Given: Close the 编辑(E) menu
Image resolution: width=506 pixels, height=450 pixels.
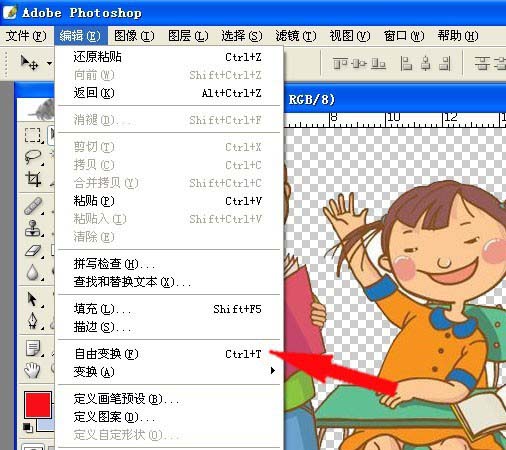Looking at the screenshot, I should point(80,36).
